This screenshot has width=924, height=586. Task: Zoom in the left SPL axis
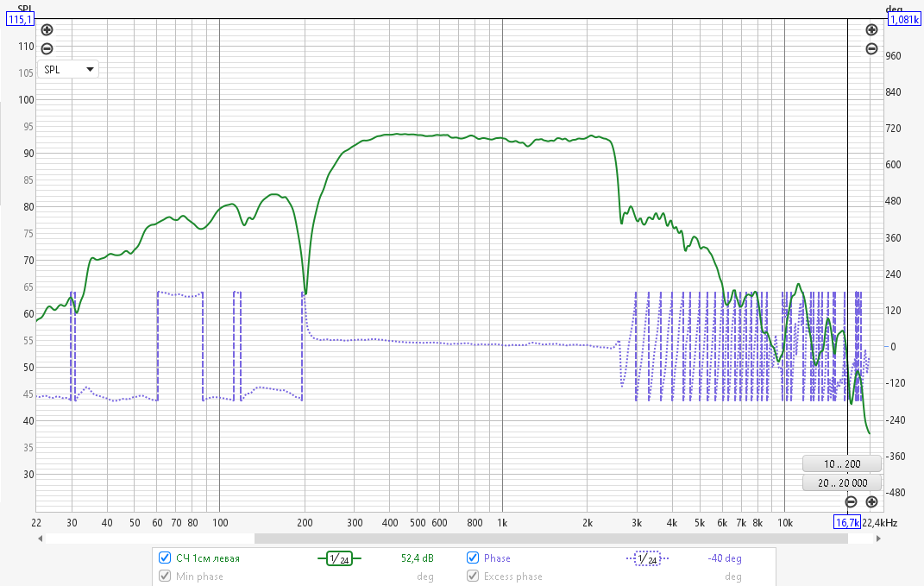[x=47, y=29]
